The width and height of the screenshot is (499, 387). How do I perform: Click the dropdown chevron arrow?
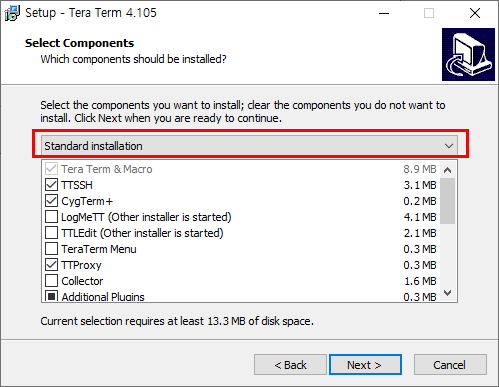pyautogui.click(x=449, y=146)
